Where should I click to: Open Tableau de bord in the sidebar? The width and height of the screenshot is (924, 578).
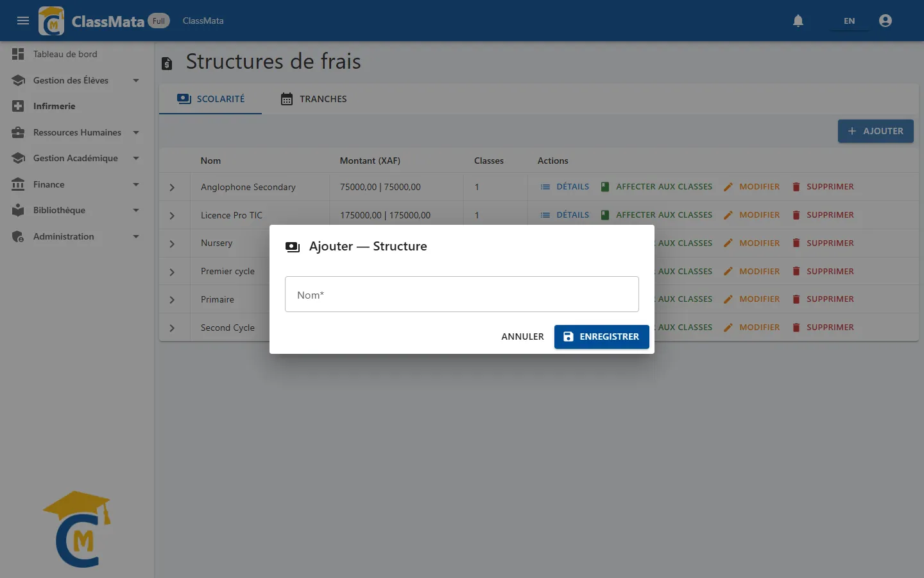(x=77, y=54)
